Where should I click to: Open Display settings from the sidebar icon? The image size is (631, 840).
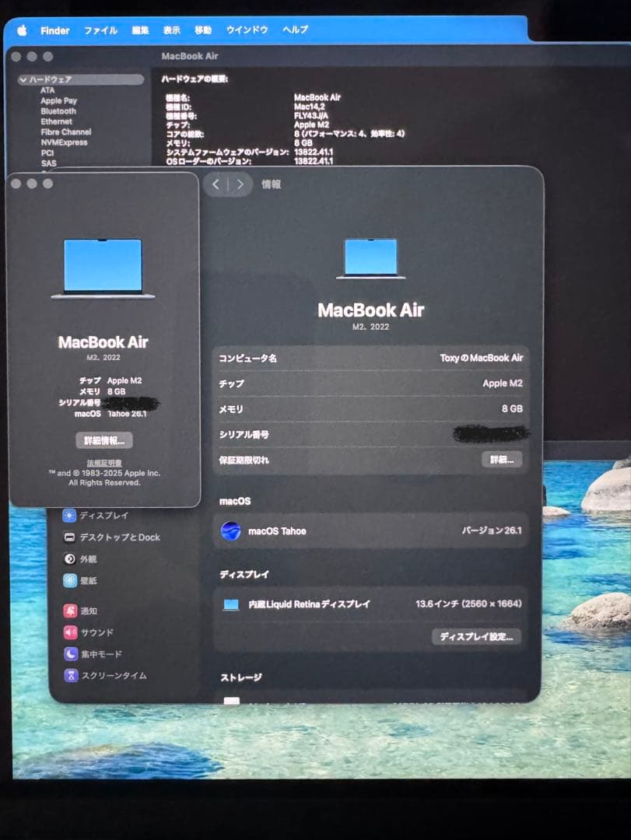(x=68, y=515)
